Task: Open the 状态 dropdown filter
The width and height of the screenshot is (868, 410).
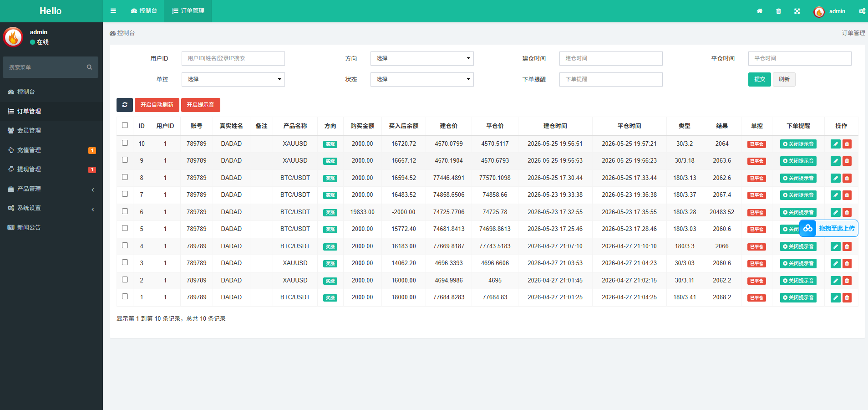Action: (422, 79)
